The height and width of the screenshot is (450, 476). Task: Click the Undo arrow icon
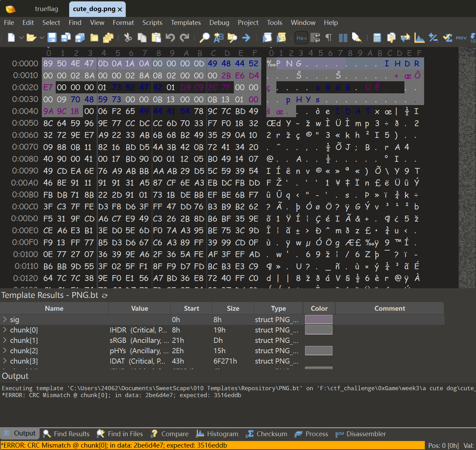tap(170, 38)
